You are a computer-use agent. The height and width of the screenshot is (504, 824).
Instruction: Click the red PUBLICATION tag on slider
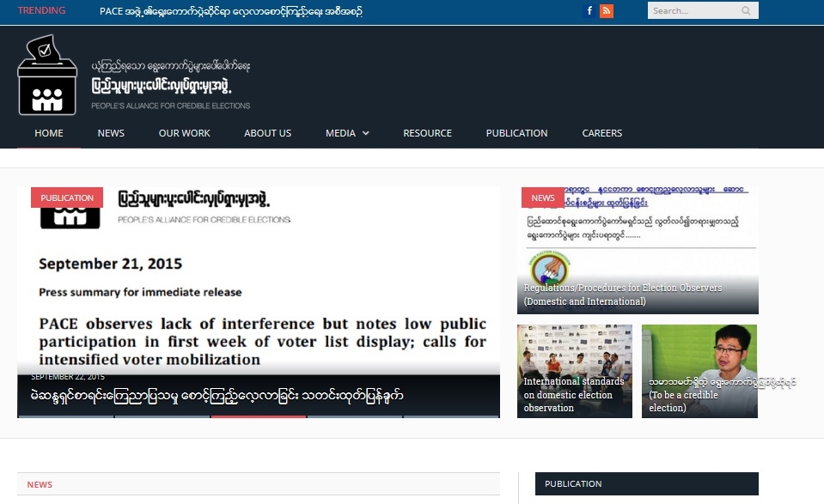(x=67, y=197)
